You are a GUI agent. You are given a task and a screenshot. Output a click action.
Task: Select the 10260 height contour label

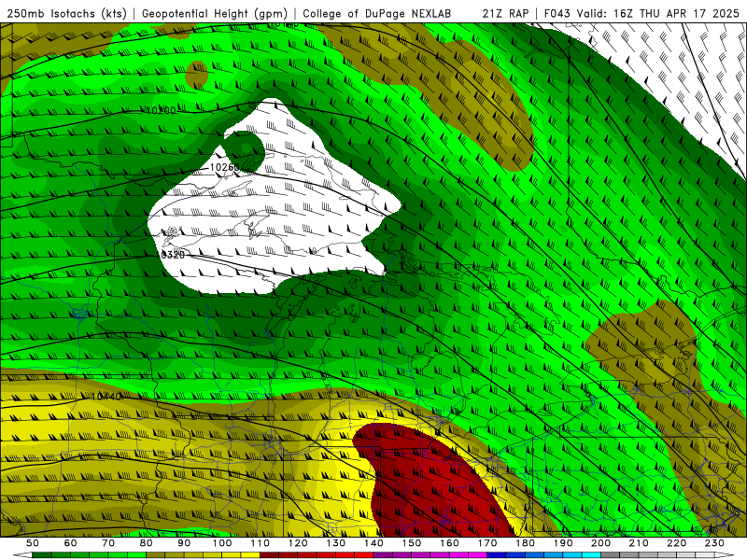click(x=224, y=167)
